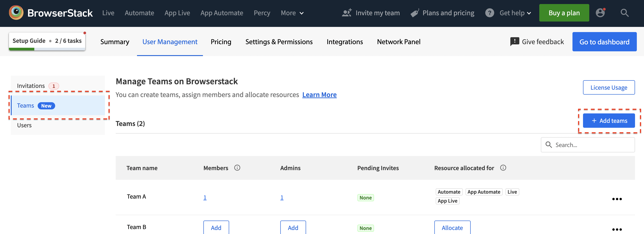
Task: Click the Add teams button
Action: [x=609, y=121]
